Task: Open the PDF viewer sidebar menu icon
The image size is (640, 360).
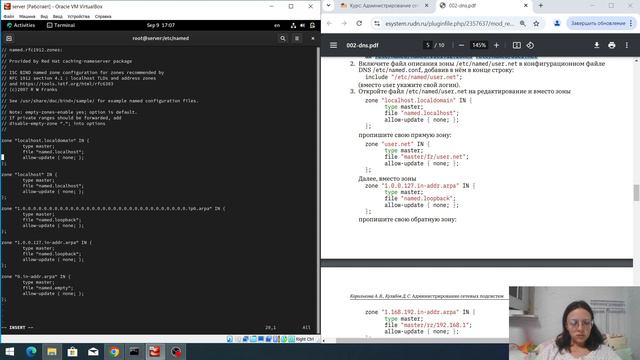Action: tap(333, 45)
